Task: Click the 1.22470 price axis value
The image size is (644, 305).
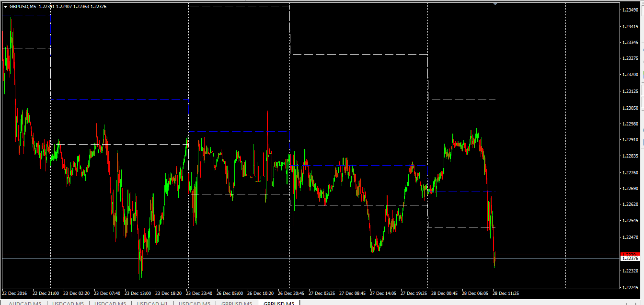Action: click(630, 237)
